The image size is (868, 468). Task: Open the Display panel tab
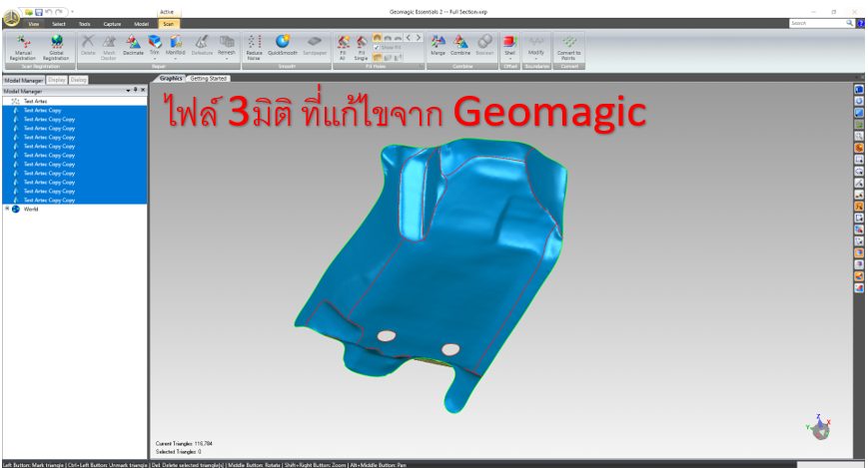tap(57, 80)
